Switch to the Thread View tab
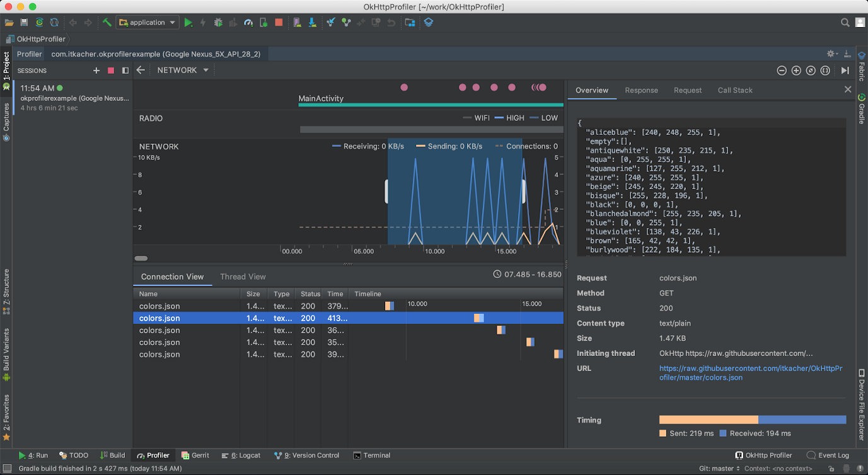This screenshot has height=475, width=868. 243,277
